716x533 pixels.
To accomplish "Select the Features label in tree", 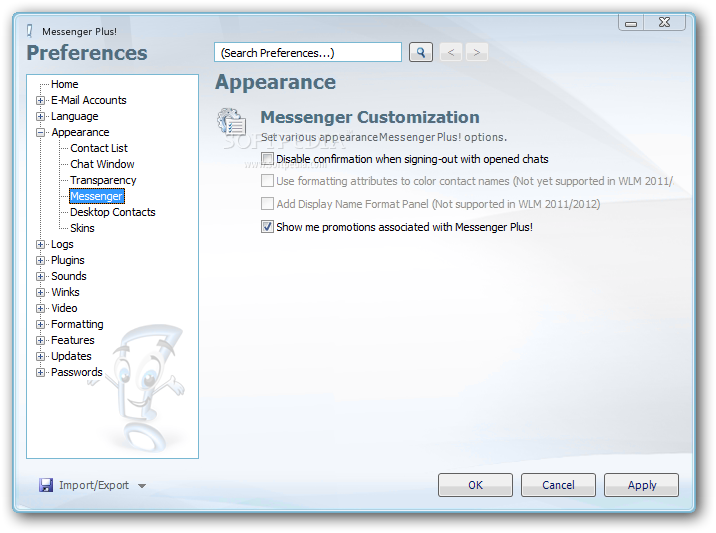I will pos(73,340).
